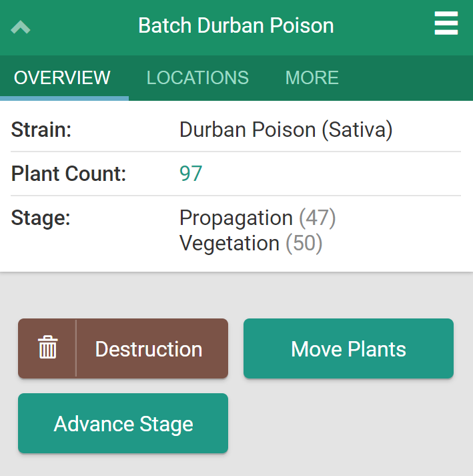The height and width of the screenshot is (476, 473).
Task: Switch to the Overview tab
Action: [62, 77]
